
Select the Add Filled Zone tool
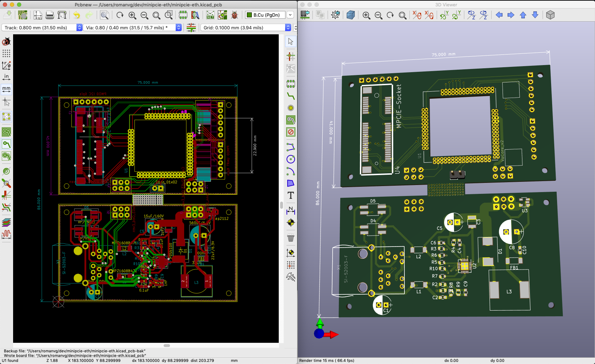290,120
